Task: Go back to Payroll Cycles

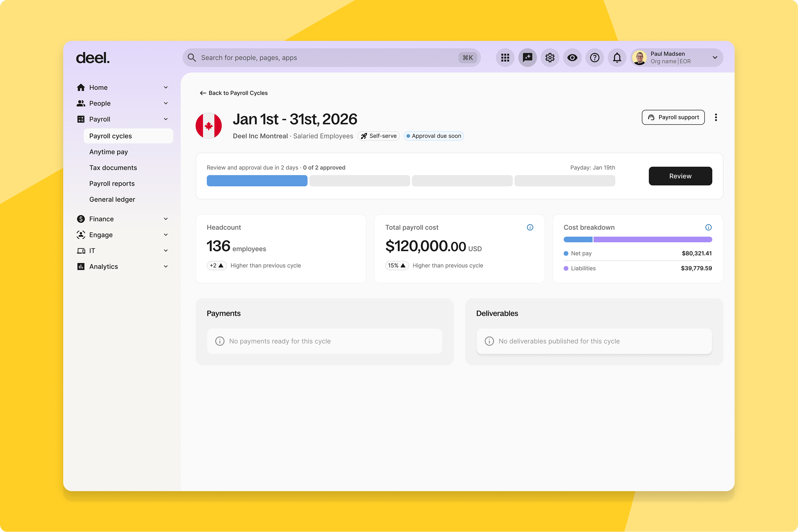Action: [234, 93]
